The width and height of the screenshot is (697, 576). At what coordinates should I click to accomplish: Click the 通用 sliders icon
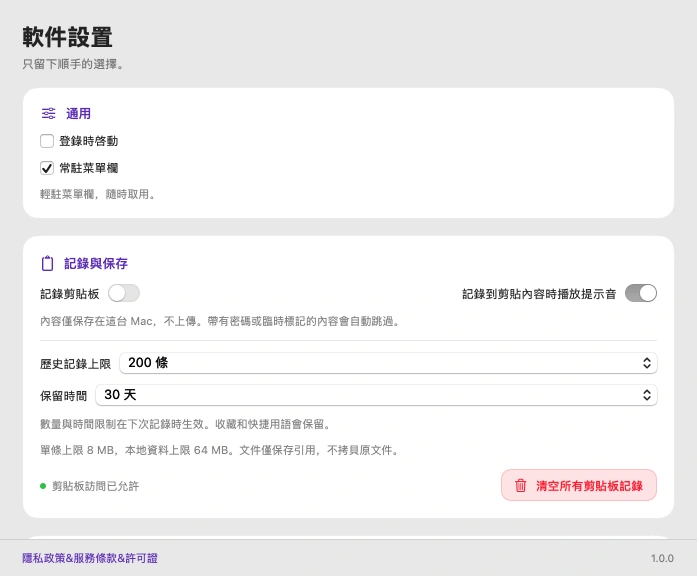[x=48, y=113]
